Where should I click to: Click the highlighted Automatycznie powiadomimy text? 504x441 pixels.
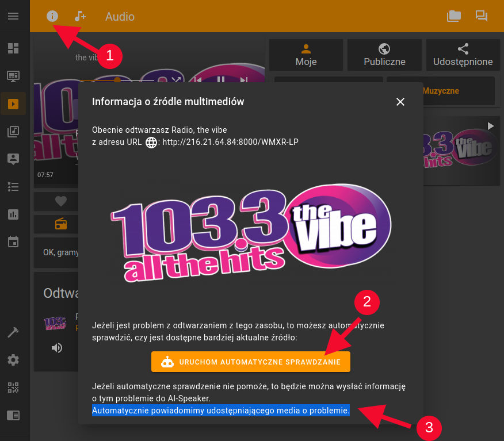click(x=221, y=411)
